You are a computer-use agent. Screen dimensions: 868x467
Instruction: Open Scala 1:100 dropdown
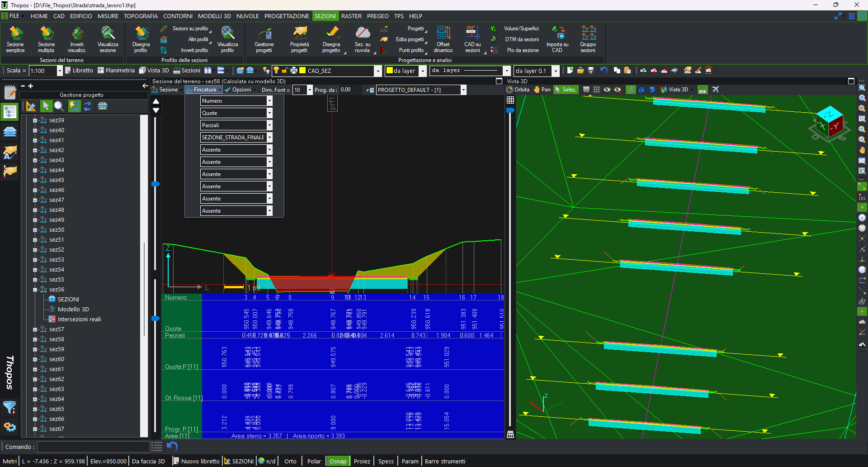(59, 71)
